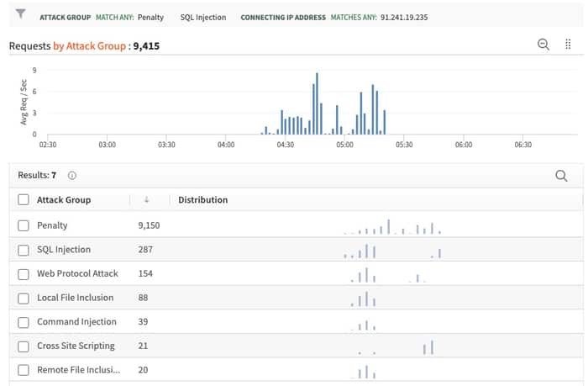
Task: Click the Web Protocol Attack row name
Action: coord(77,273)
